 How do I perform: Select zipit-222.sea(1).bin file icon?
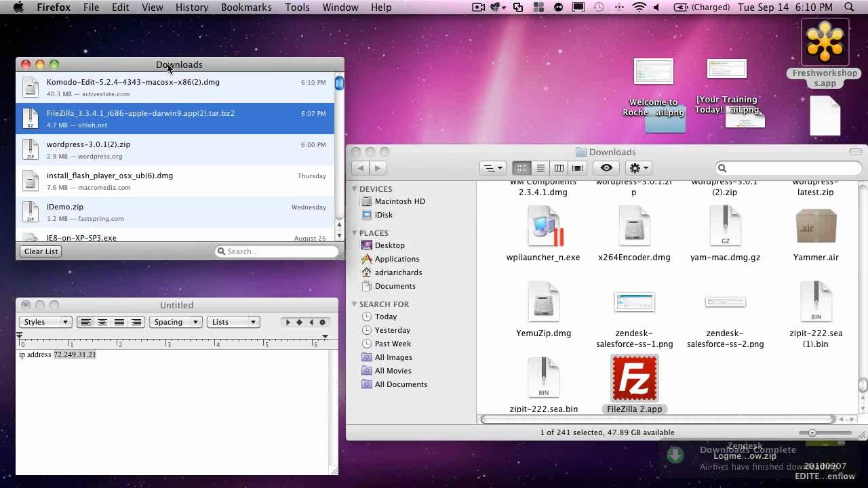tap(816, 302)
